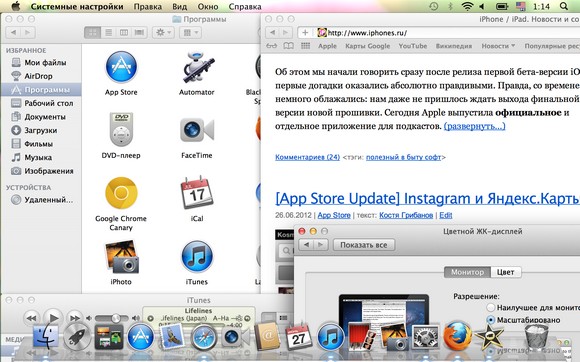Open the Вид menu

180,7
